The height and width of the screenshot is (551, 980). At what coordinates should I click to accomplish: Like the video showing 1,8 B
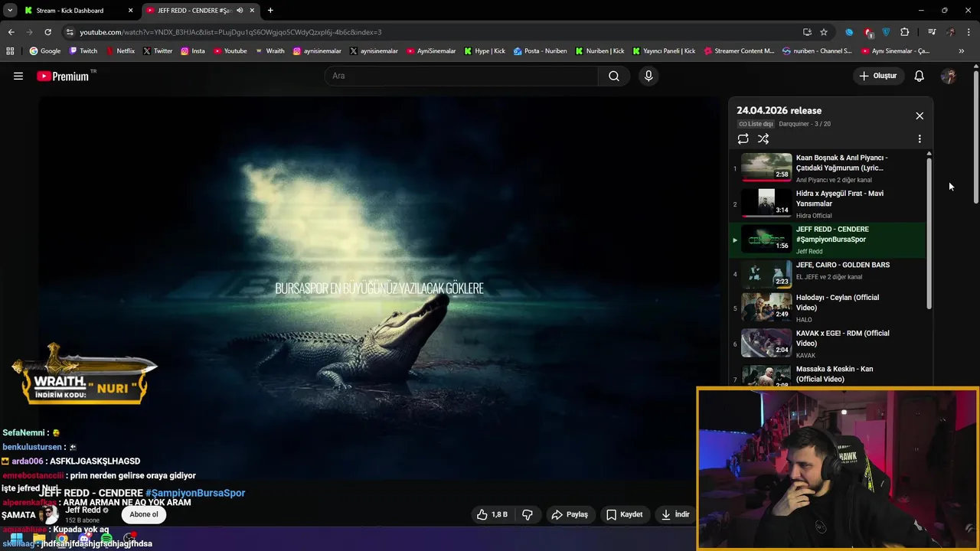pyautogui.click(x=492, y=514)
